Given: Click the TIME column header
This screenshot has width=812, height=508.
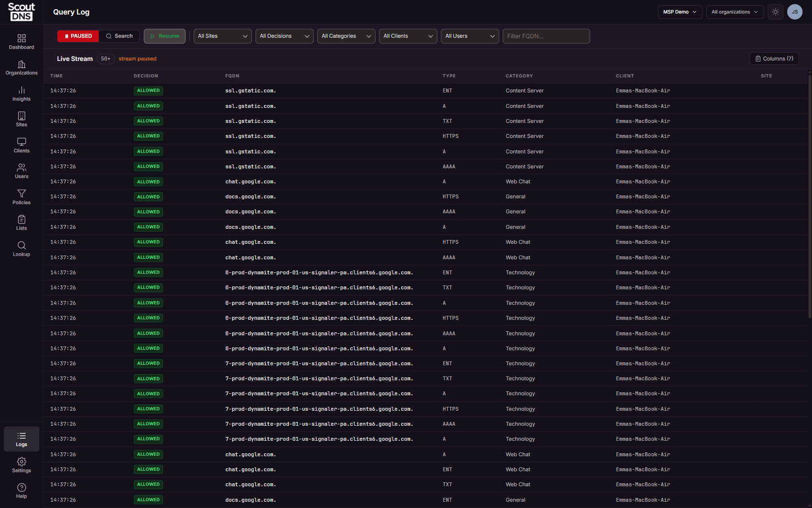Looking at the screenshot, I should (57, 76).
